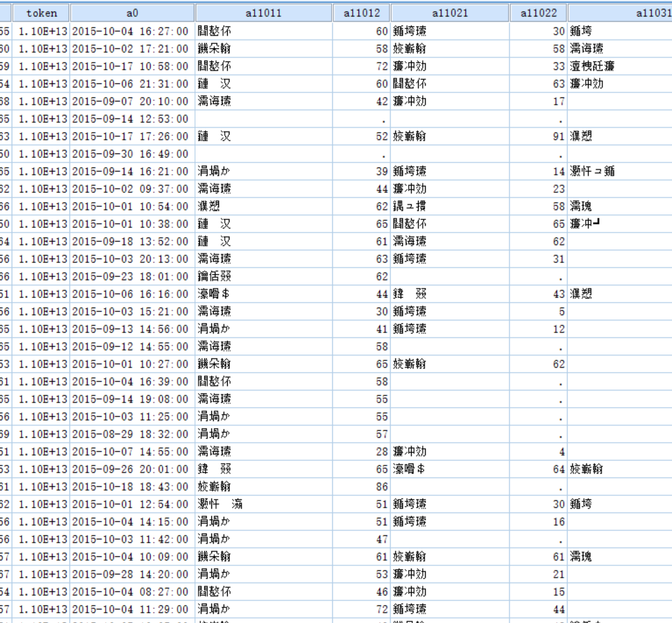Click a11022 value 5 in 15:21:00 row
The height and width of the screenshot is (623, 672).
pos(562,312)
